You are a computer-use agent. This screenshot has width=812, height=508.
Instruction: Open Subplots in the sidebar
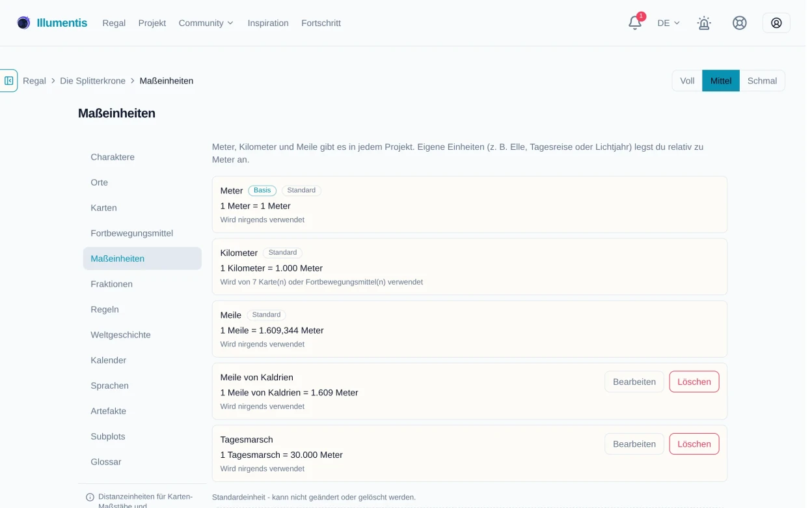click(x=142, y=436)
